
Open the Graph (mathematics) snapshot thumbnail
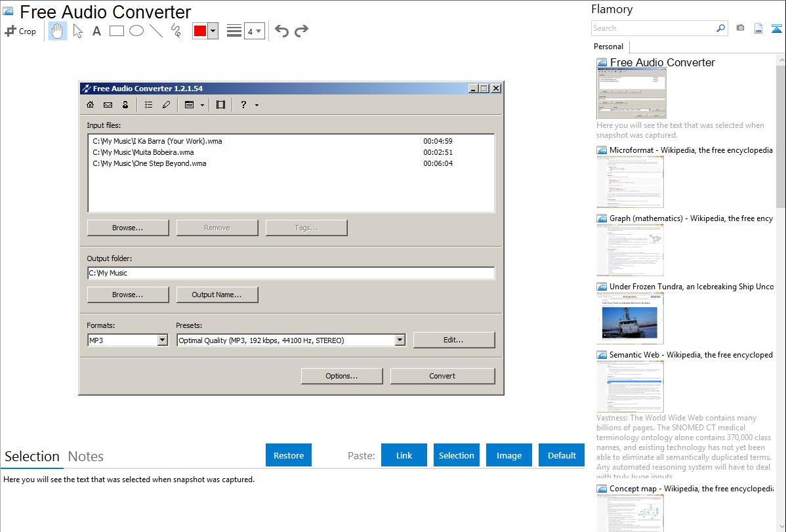[x=630, y=250]
